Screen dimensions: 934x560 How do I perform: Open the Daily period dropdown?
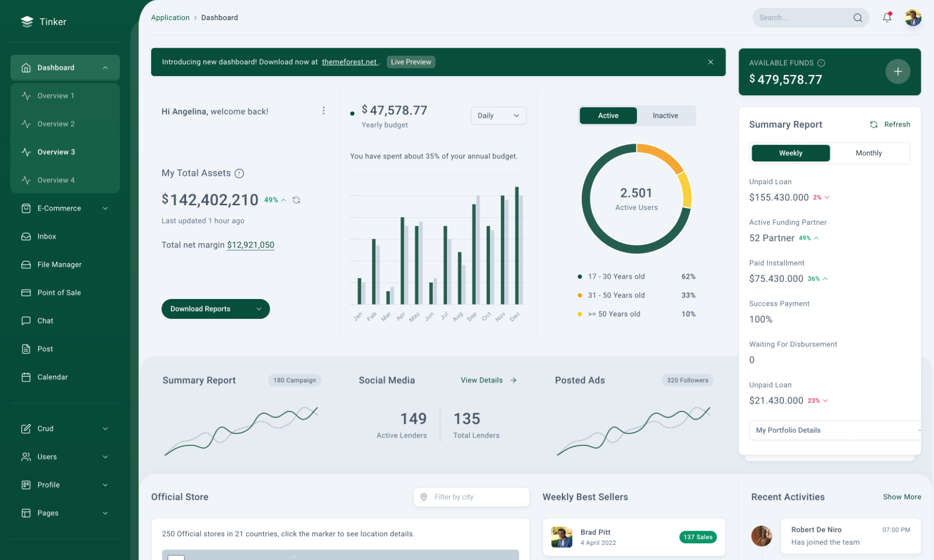498,115
